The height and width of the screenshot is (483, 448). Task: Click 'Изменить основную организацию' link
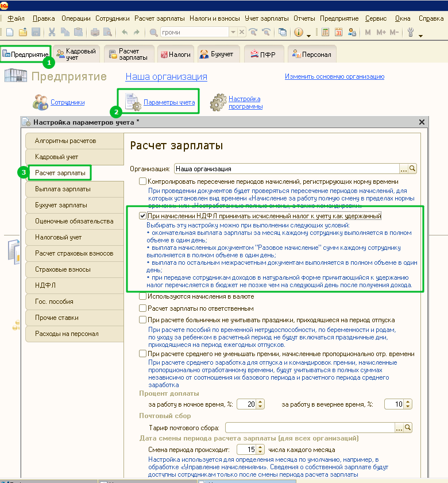coord(334,76)
